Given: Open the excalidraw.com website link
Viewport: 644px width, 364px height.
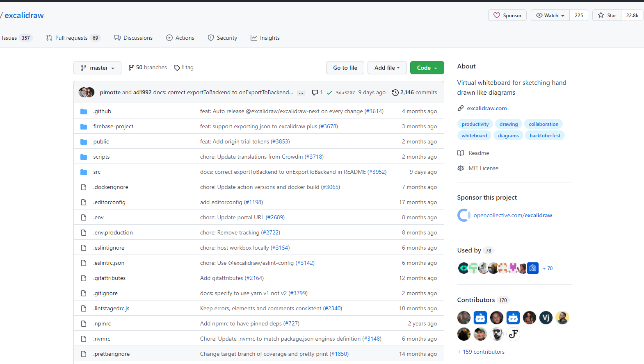Looking at the screenshot, I should point(487,109).
